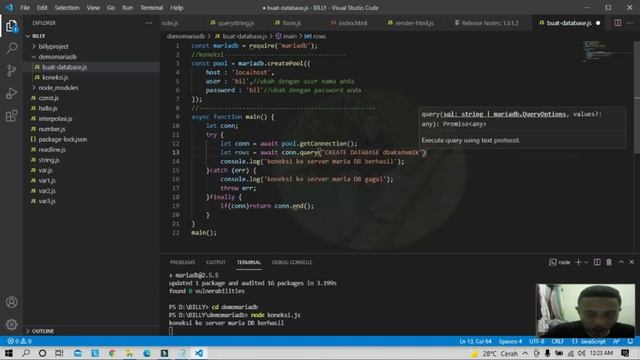Viewport: 640px width, 360px height.
Task: Open koneksi.js in the explorer
Action: point(55,78)
